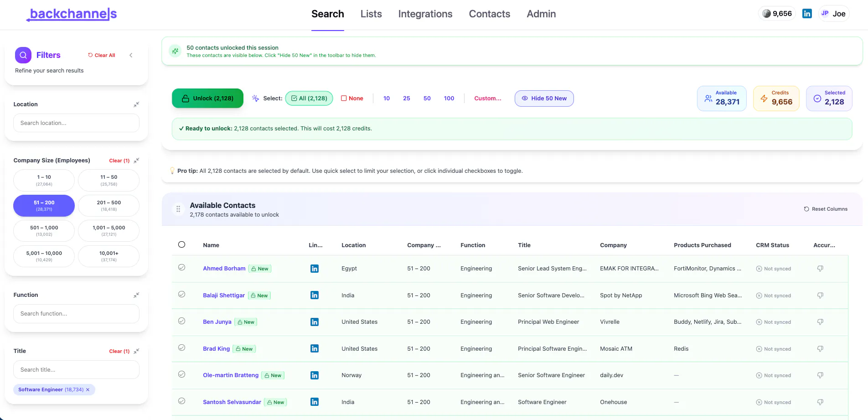This screenshot has width=868, height=420.
Task: Open Ole-martin Bratteng's LinkedIn profile icon
Action: pyautogui.click(x=315, y=375)
